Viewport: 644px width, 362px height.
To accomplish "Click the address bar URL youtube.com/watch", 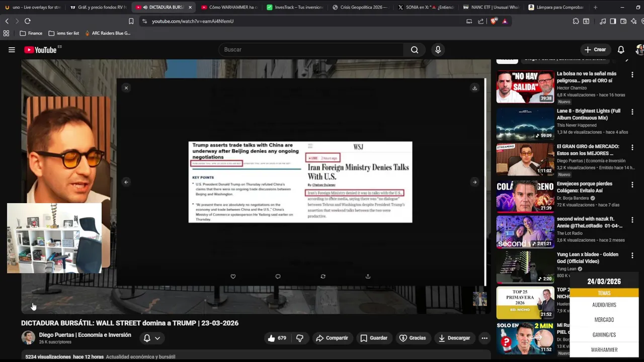I will pos(193,21).
